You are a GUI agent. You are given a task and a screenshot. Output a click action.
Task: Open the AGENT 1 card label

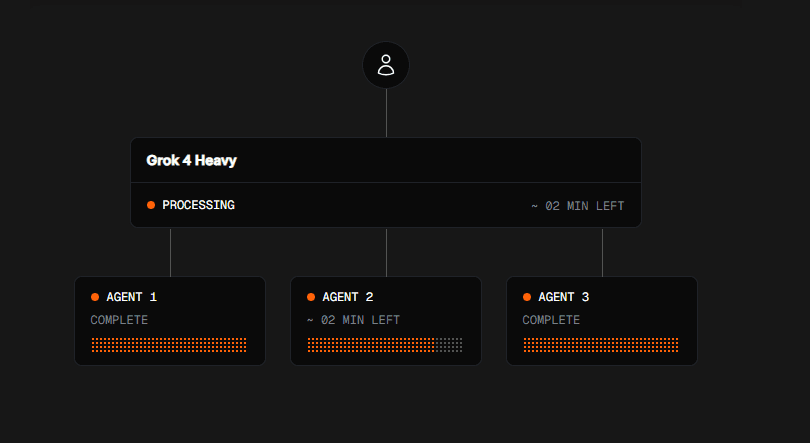[x=131, y=297]
